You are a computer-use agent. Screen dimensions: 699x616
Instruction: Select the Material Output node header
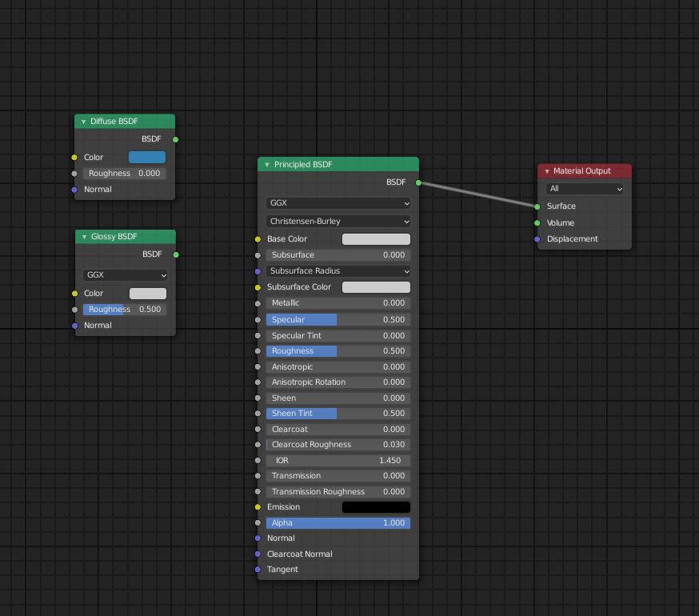click(585, 171)
